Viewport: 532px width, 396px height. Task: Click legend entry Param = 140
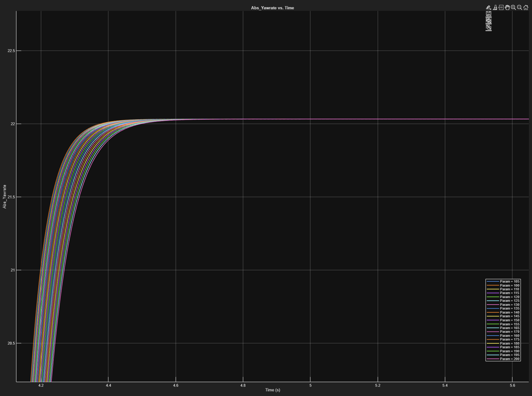pyautogui.click(x=503, y=313)
